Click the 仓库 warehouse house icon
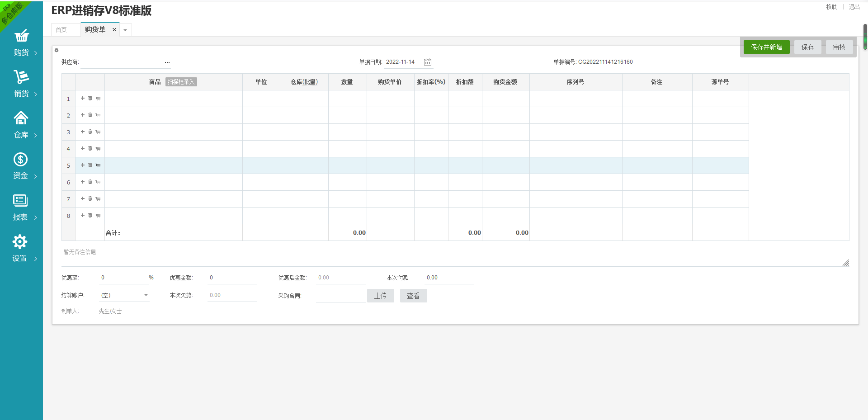868x420 pixels. [x=21, y=118]
